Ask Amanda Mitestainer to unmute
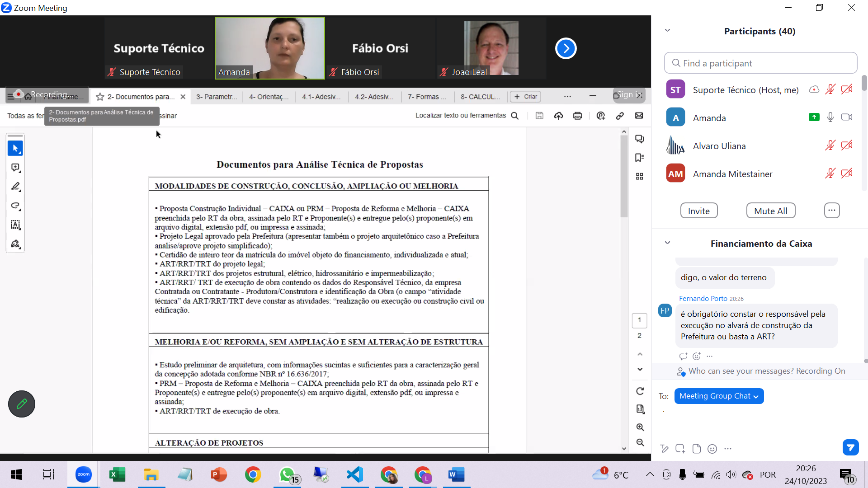Image resolution: width=868 pixels, height=488 pixels. point(830,174)
